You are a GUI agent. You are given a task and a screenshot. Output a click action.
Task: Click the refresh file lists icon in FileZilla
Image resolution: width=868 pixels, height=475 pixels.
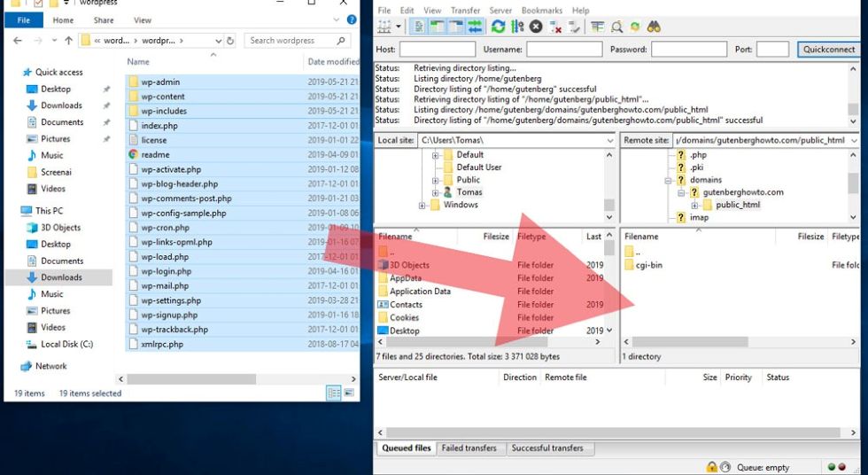click(x=498, y=27)
